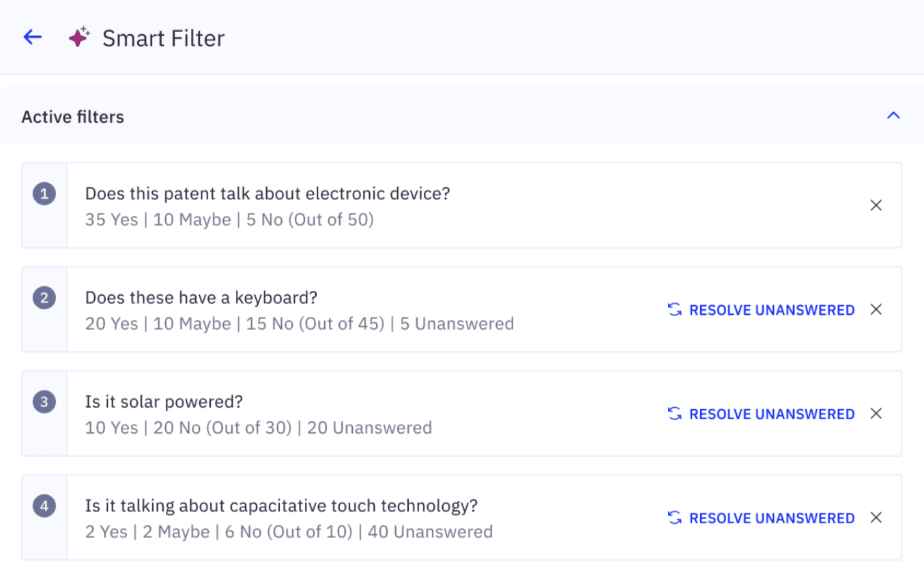
Task: Open the 'Is it solar powered?' filter
Action: [164, 402]
